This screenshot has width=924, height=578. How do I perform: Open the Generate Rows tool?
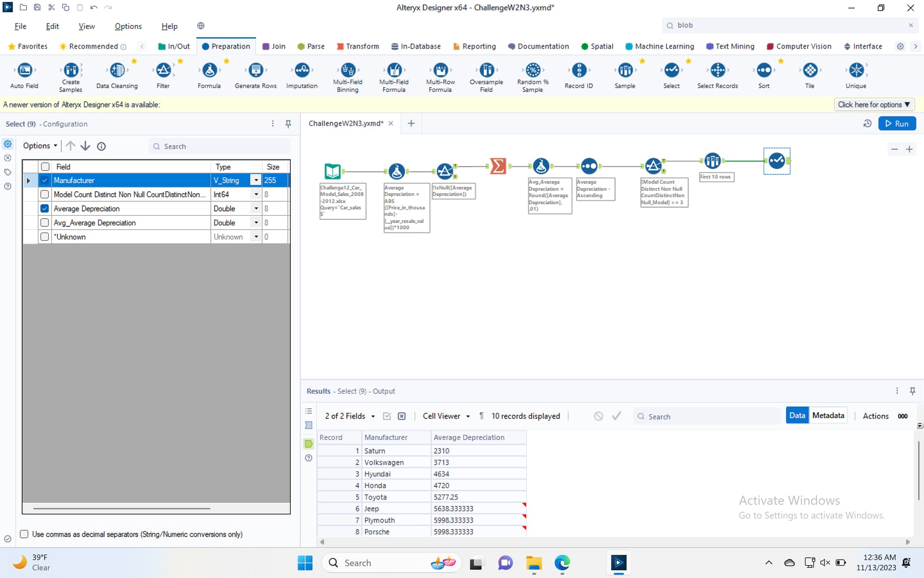pos(256,70)
